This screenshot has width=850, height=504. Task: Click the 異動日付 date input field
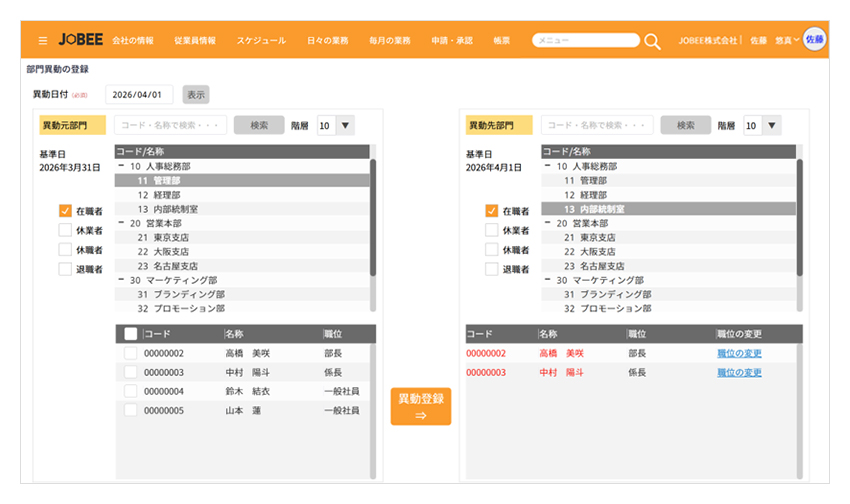click(x=139, y=94)
